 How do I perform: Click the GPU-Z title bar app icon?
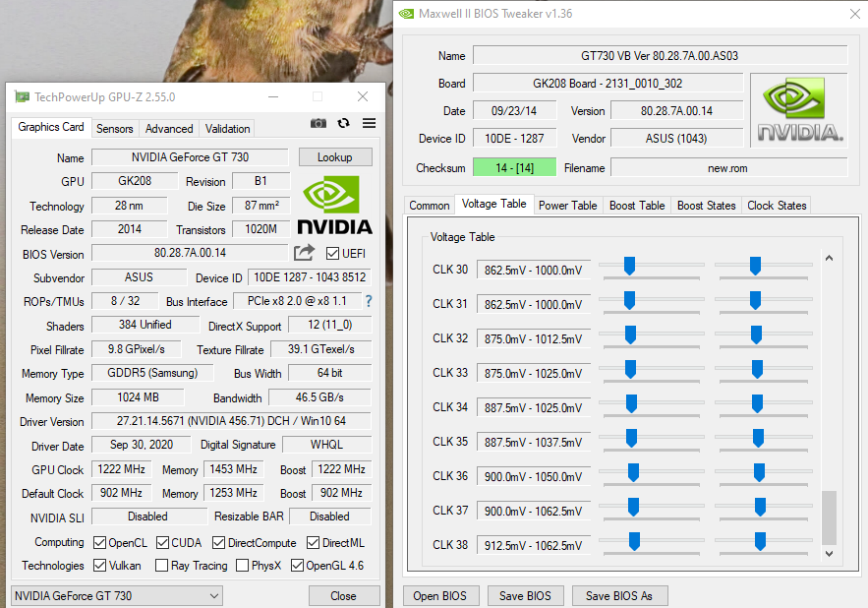pyautogui.click(x=22, y=96)
